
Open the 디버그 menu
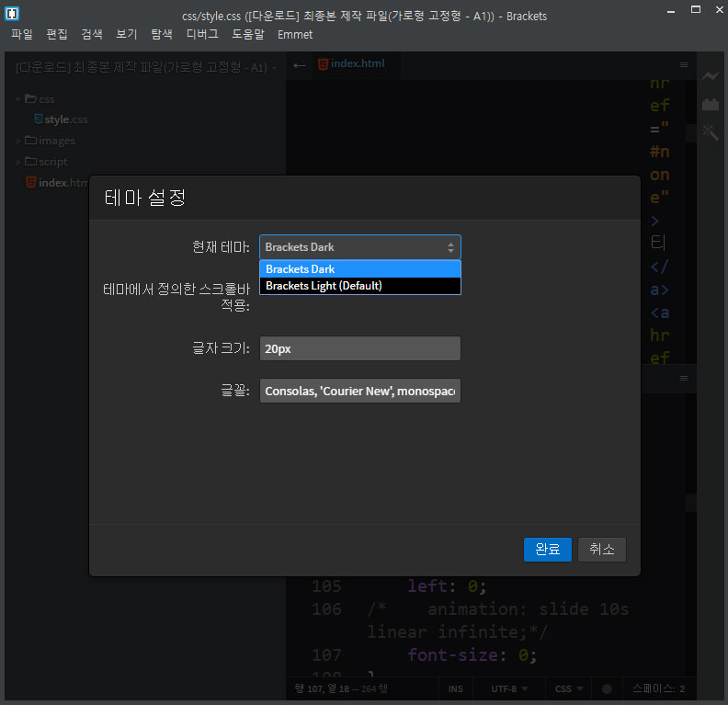tap(202, 34)
